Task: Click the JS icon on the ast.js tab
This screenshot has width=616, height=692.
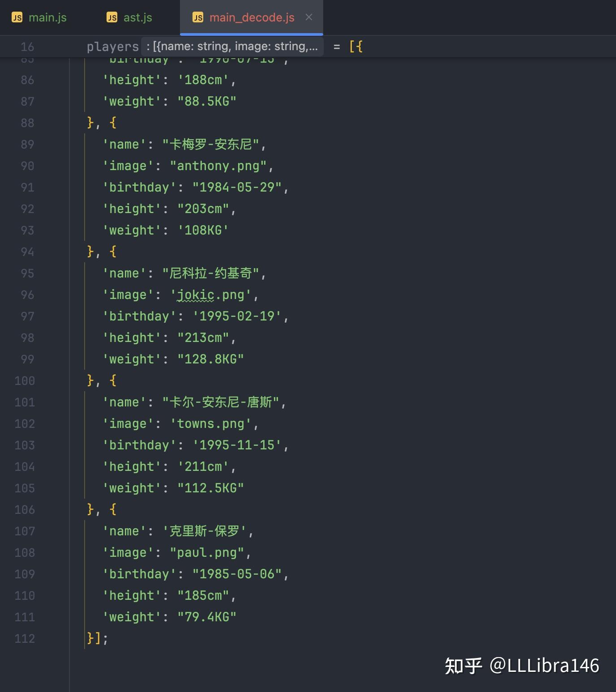Action: 111,17
